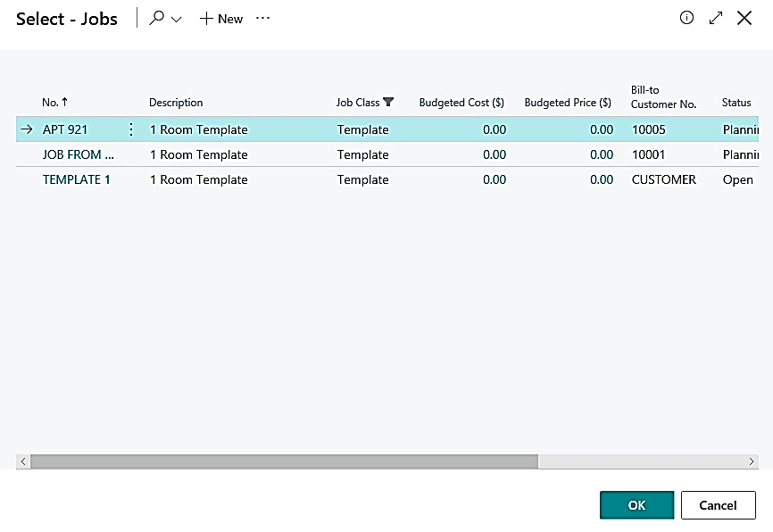Click the Bill-to Customer No. column header
Viewport: 773px width, 532px height.
click(x=662, y=97)
